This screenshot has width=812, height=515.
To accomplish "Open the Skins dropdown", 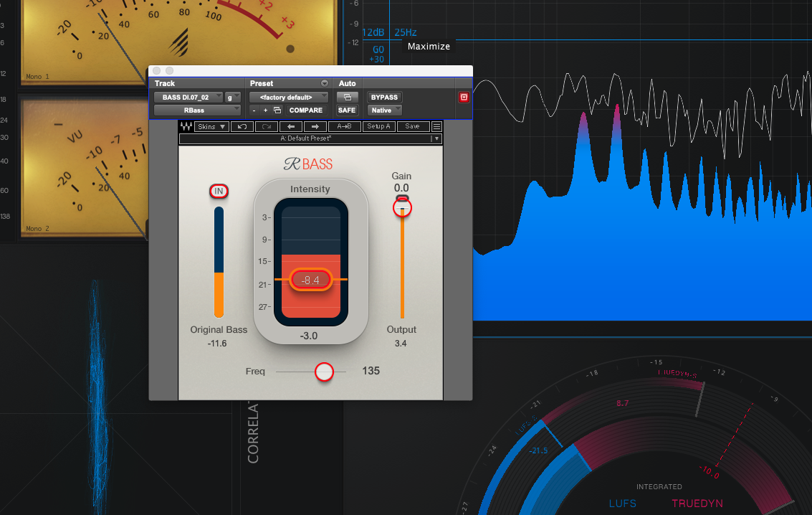I will point(211,126).
